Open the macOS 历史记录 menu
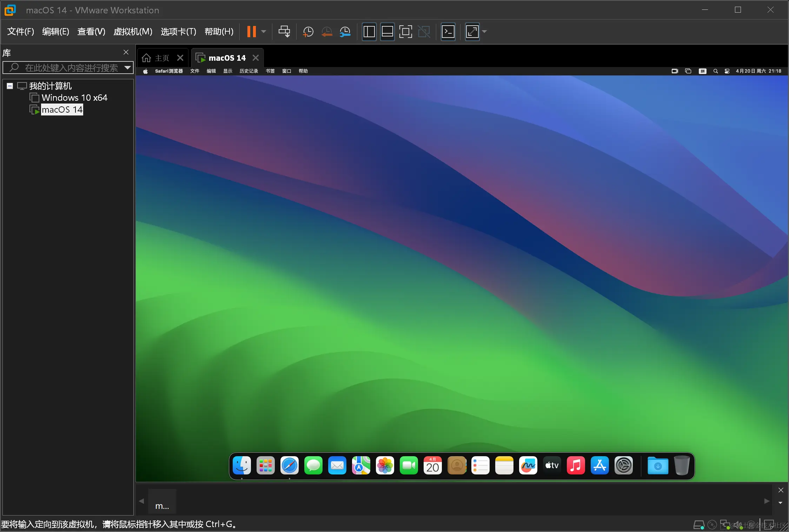The width and height of the screenshot is (789, 532). [248, 71]
